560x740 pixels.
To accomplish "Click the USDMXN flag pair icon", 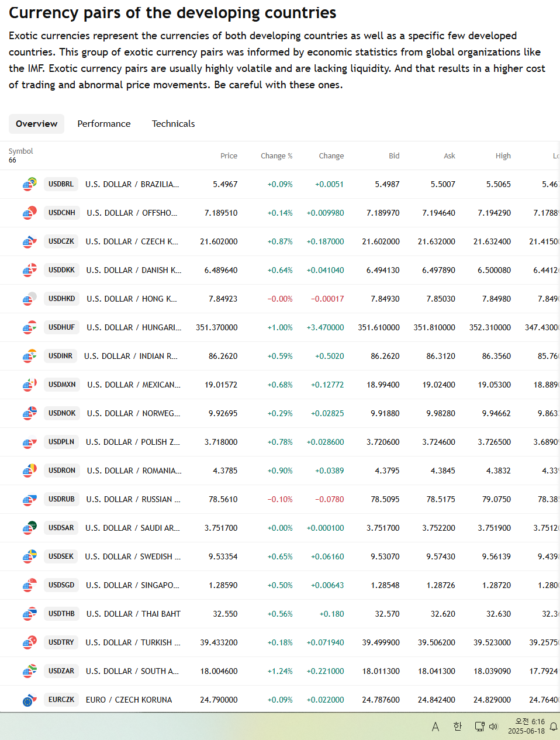I will coord(30,385).
